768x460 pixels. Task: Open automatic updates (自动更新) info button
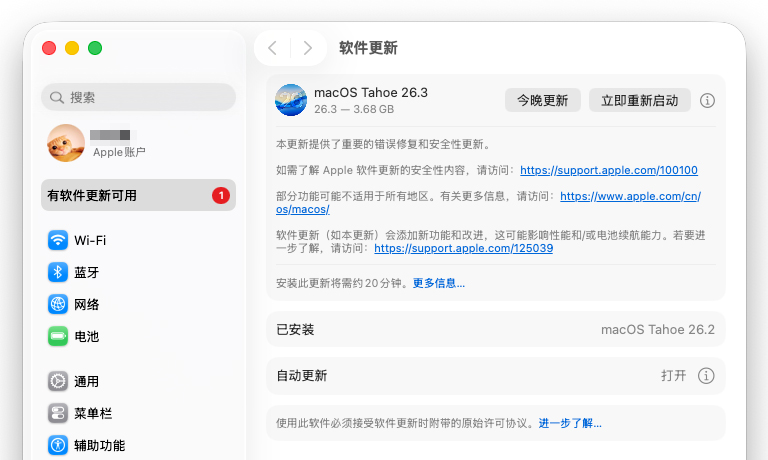coord(706,376)
